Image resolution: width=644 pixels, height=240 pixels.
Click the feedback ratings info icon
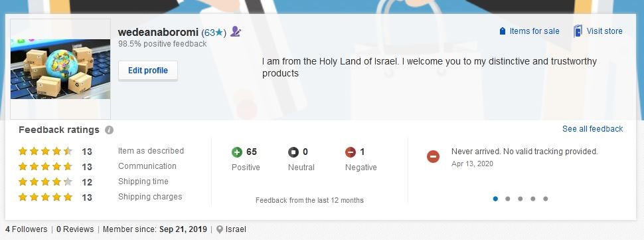[x=109, y=130]
